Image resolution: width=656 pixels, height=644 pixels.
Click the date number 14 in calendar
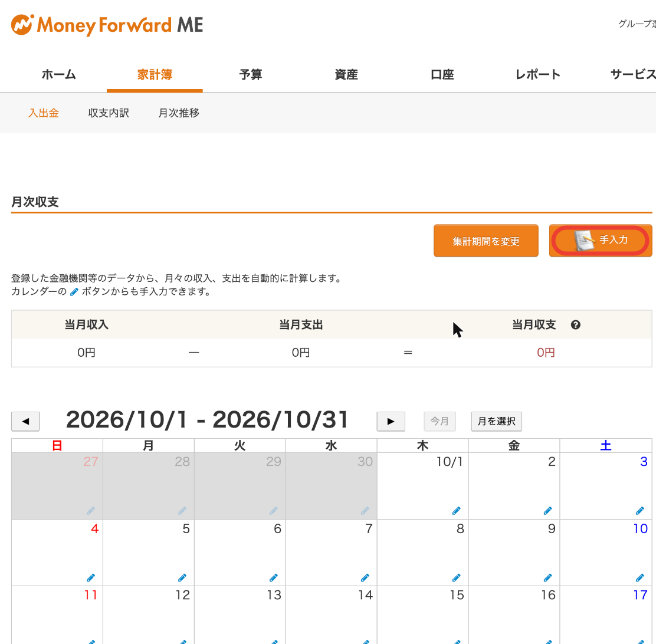[x=365, y=595]
